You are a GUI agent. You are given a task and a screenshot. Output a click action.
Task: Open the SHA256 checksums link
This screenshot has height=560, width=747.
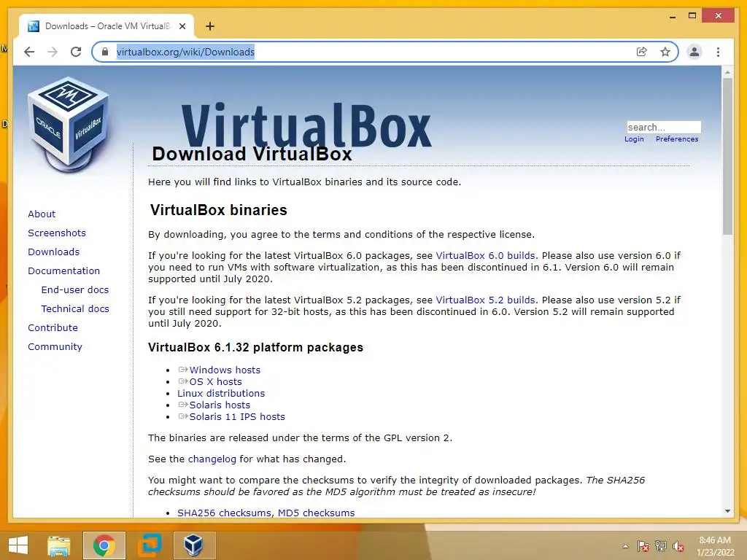pos(225,513)
